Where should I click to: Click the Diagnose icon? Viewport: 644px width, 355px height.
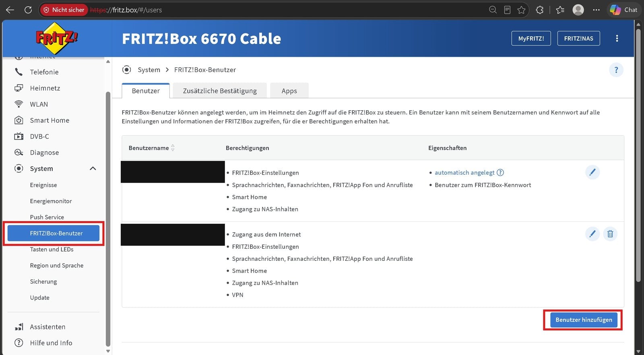point(19,153)
